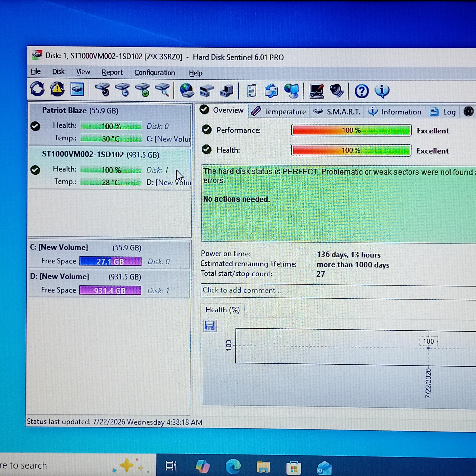Select the Patriot Blaze disk entry
This screenshot has width=476, height=476.
(x=110, y=125)
